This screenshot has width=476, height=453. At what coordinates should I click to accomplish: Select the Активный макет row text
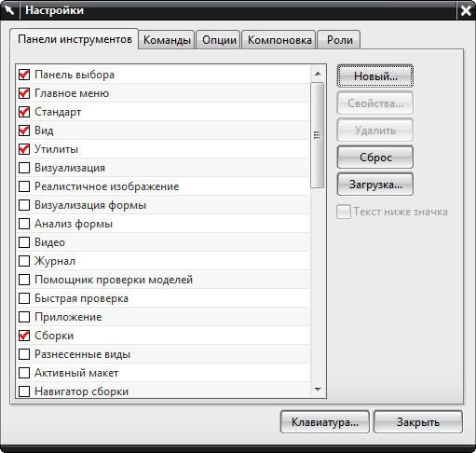point(76,373)
